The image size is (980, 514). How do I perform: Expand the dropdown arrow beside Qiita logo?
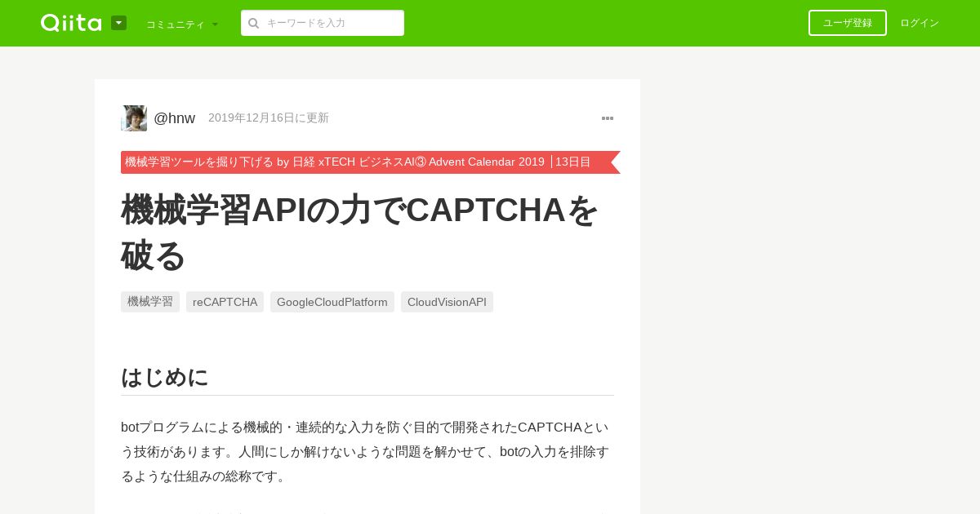[118, 23]
